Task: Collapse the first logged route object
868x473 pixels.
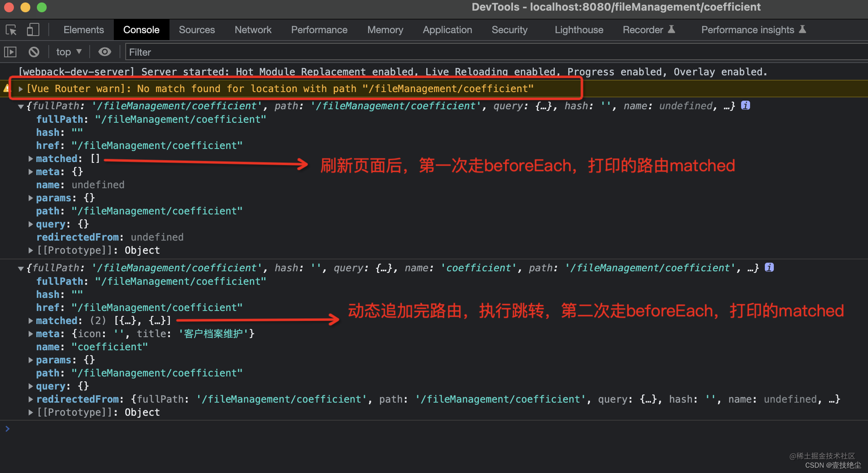Action: click(x=20, y=106)
